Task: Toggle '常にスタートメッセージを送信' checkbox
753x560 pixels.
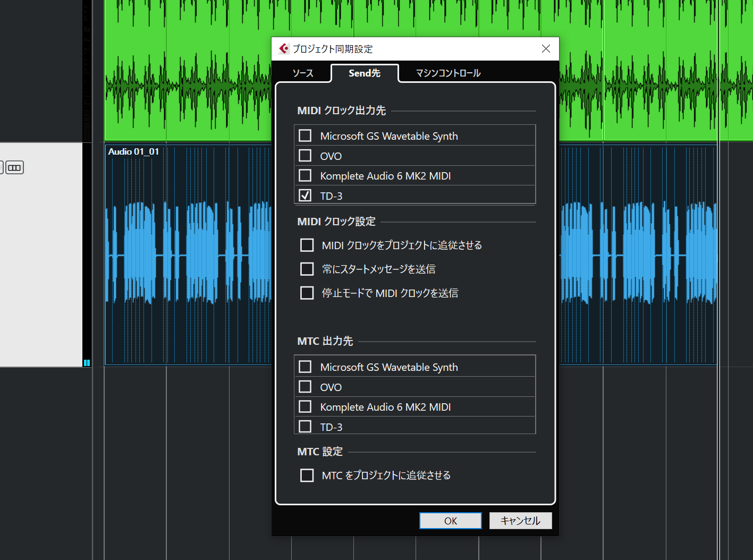Action: tap(307, 269)
